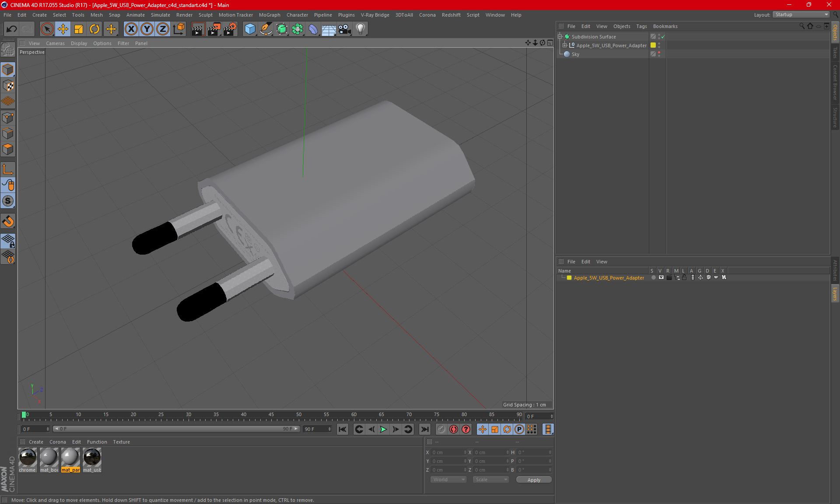Open the MoGraph array icon

coord(297,29)
